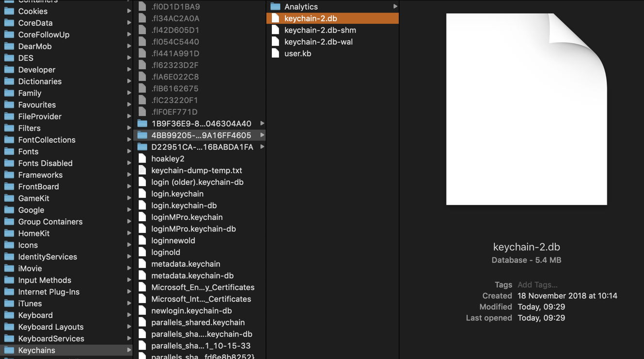
Task: Expand the Keychains folder arrow
Action: 129,350
